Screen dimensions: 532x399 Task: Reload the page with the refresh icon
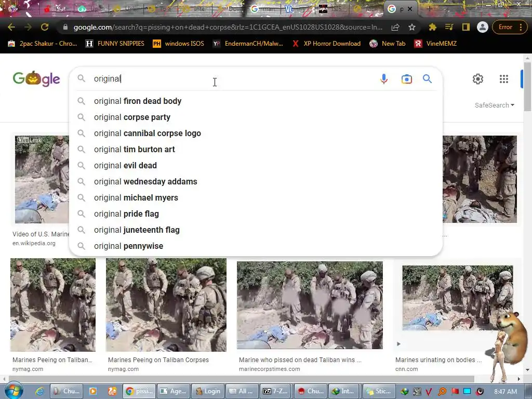45,27
